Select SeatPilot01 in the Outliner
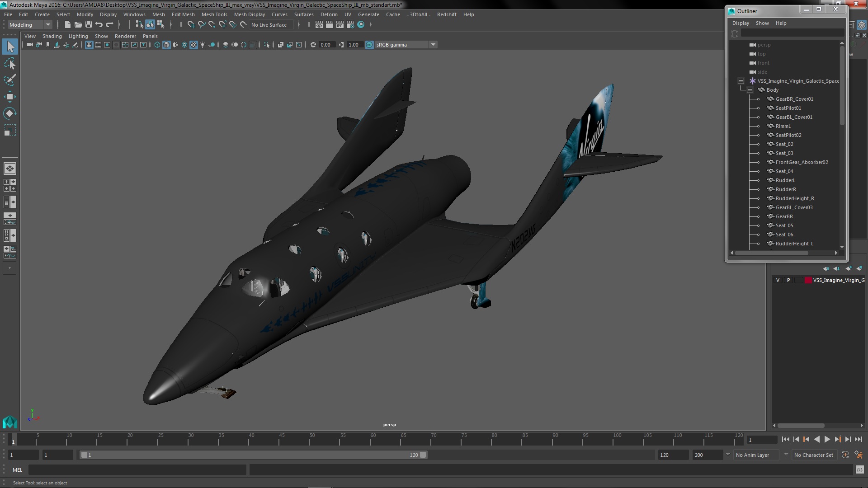 tap(788, 108)
